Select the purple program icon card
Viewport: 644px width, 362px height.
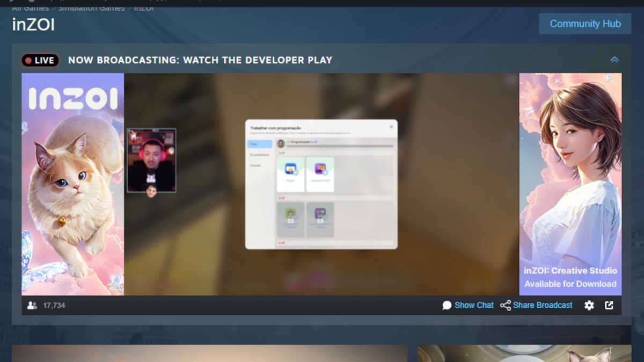coord(320,174)
